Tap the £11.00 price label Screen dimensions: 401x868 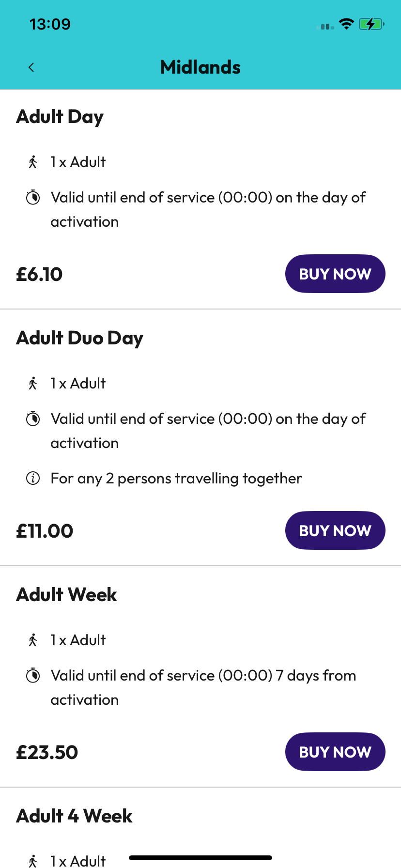45,531
